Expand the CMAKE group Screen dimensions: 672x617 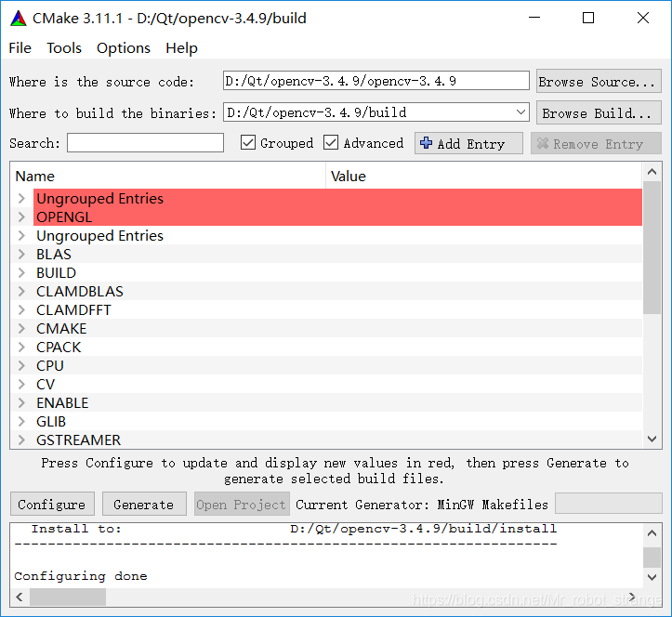pos(21,328)
